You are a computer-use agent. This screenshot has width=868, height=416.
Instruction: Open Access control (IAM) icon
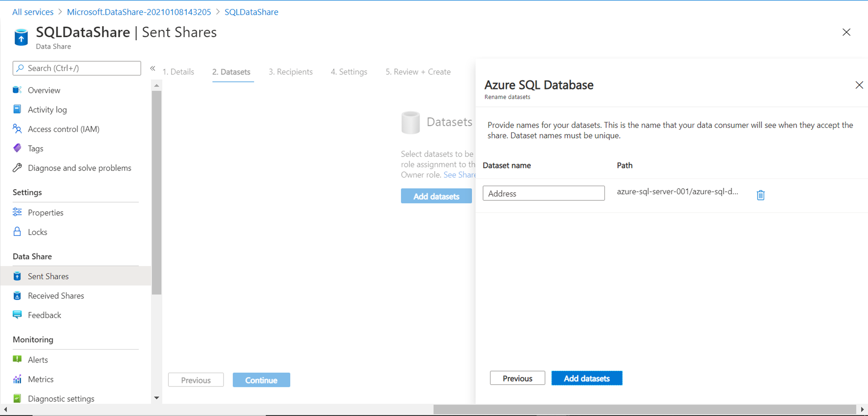(x=17, y=129)
